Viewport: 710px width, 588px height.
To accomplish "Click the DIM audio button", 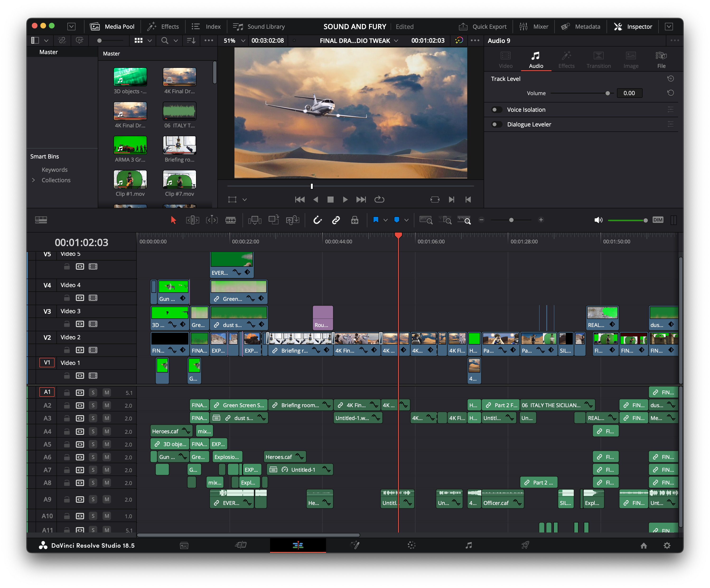I will point(658,220).
